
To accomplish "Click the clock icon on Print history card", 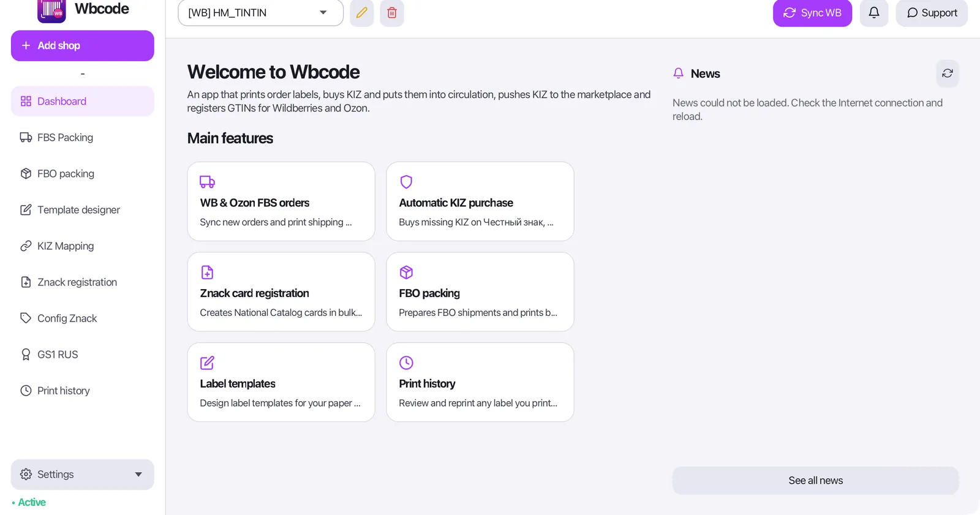I will click(406, 363).
